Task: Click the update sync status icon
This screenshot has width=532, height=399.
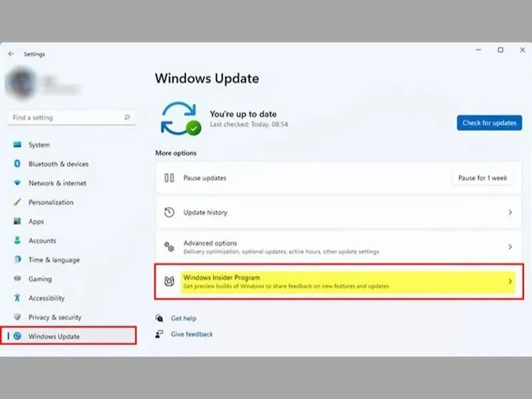Action: (x=181, y=119)
